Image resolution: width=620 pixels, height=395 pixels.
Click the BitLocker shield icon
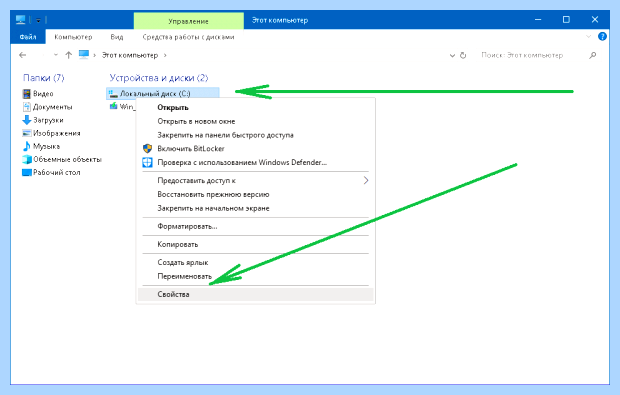tap(147, 149)
